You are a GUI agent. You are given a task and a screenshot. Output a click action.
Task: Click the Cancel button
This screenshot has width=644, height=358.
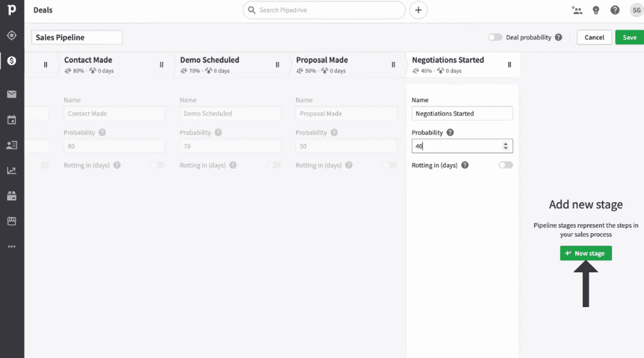coord(594,37)
